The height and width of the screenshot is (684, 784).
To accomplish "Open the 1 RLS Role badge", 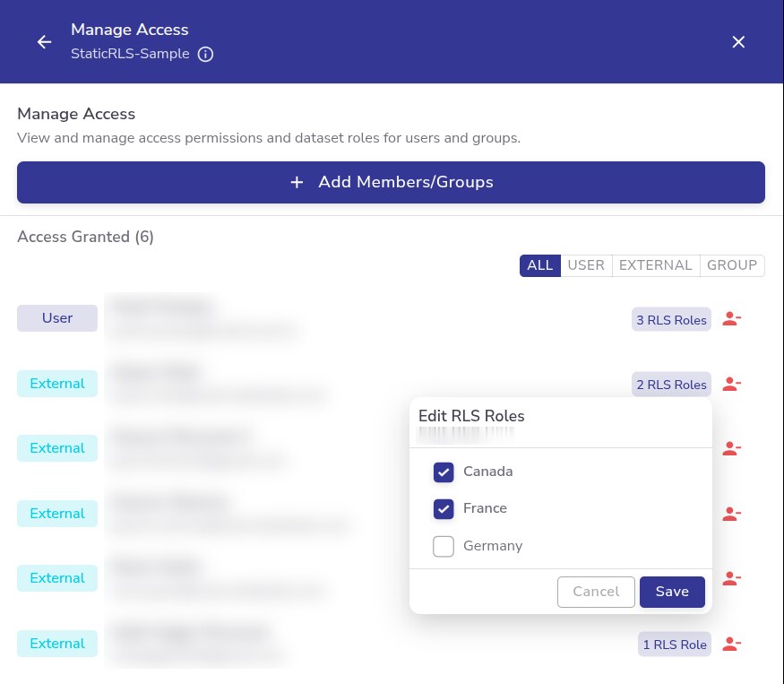I will click(675, 645).
